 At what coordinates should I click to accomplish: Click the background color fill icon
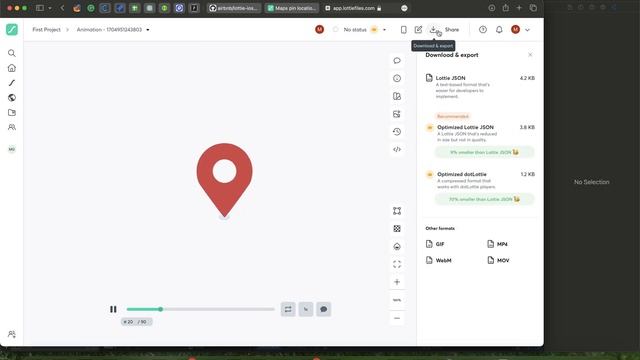tap(397, 247)
